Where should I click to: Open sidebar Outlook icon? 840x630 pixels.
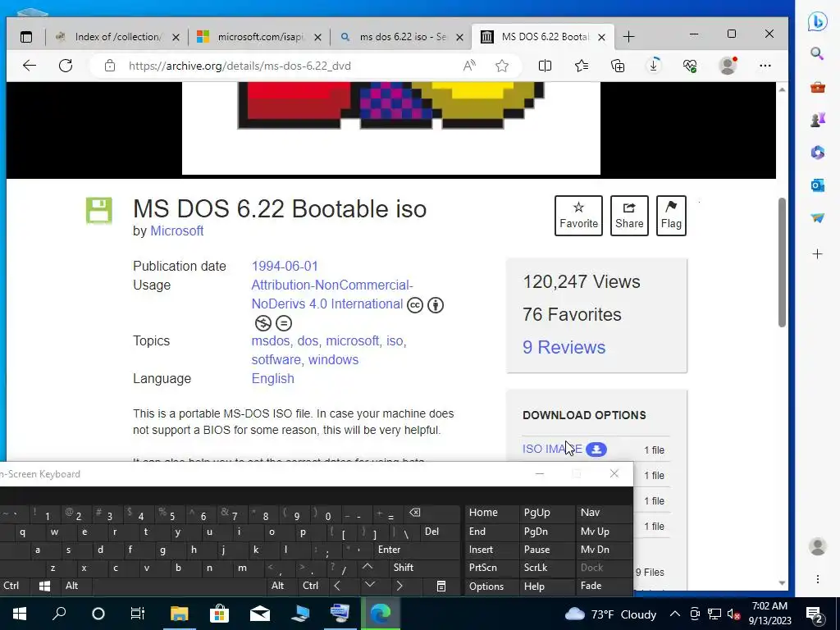818,185
